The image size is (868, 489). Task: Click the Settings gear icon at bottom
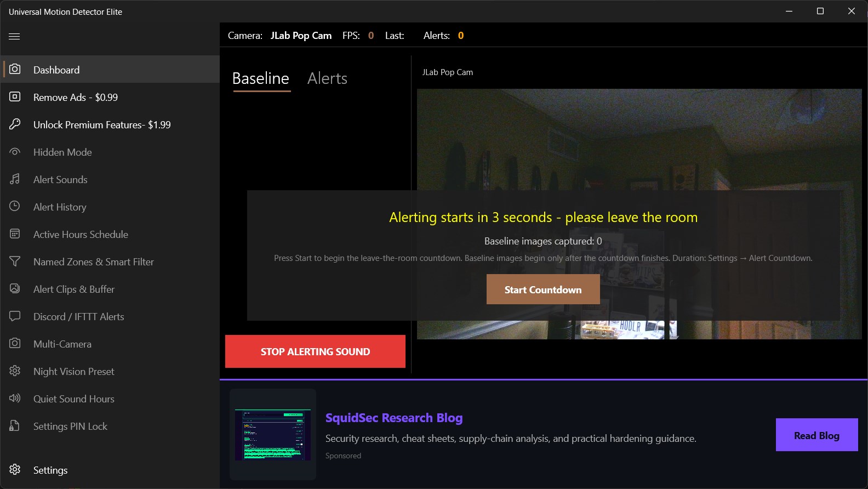click(15, 469)
